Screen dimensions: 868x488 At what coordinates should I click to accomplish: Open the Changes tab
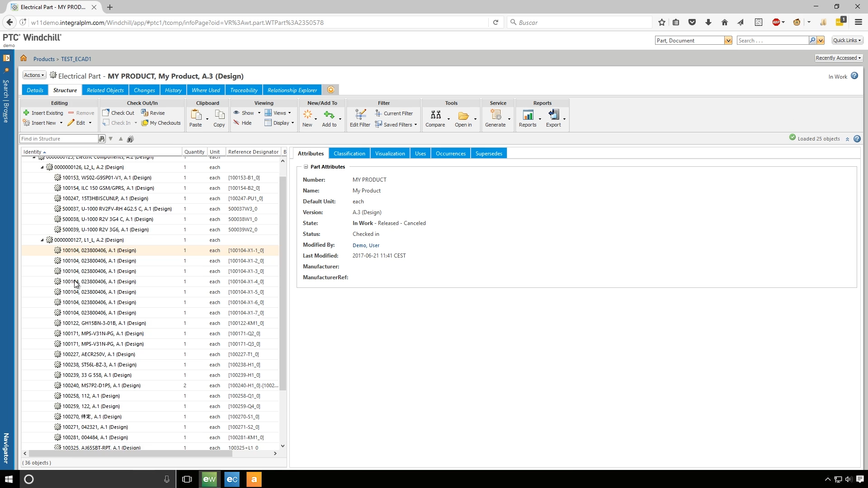144,90
